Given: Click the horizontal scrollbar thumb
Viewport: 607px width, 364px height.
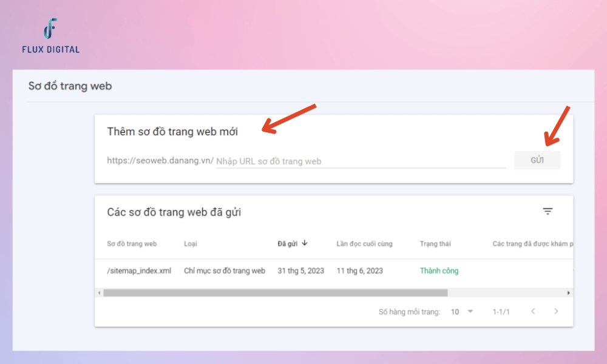Looking at the screenshot, I should pyautogui.click(x=275, y=293).
